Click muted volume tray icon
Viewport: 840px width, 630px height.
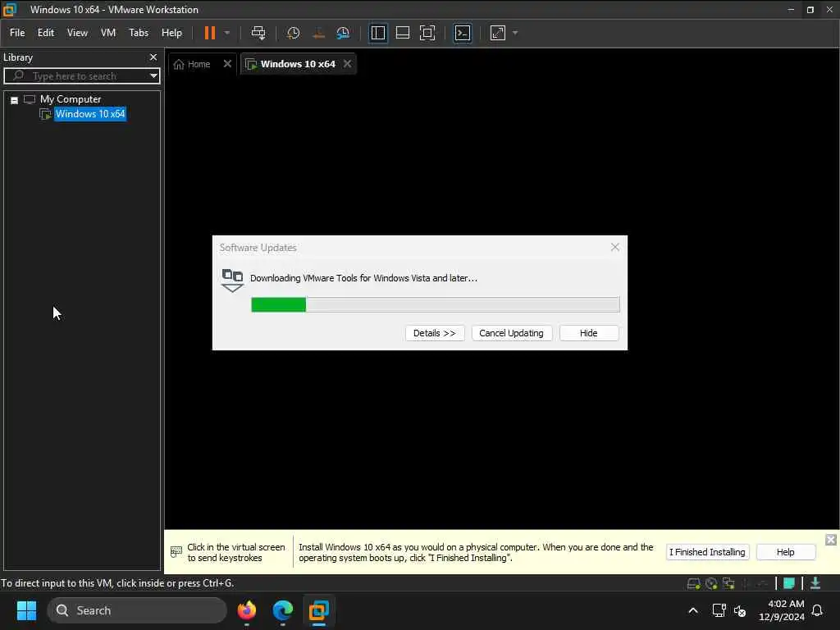740,610
